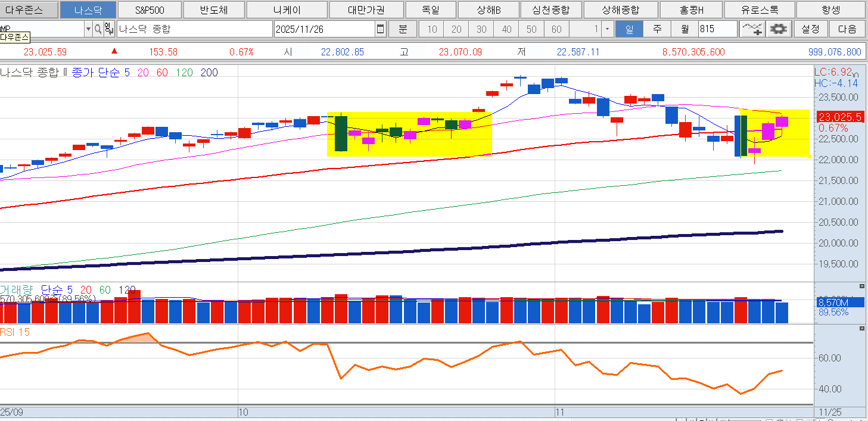Expand the interval multiplier dropdown showing 1

607,29
